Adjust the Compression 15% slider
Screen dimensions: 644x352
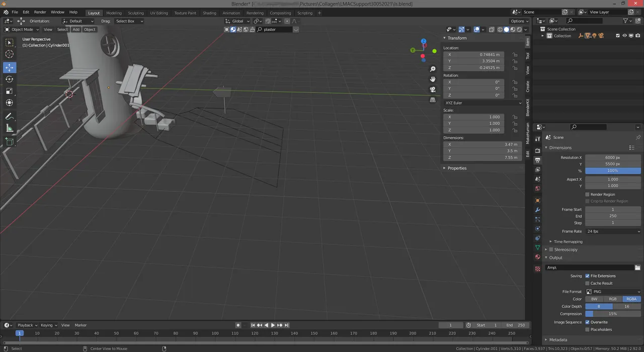(613, 314)
